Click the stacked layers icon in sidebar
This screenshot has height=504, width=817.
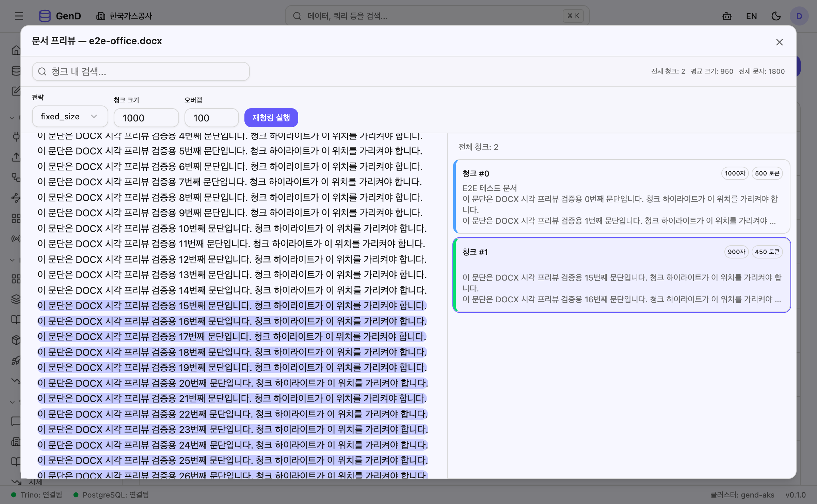[16, 299]
